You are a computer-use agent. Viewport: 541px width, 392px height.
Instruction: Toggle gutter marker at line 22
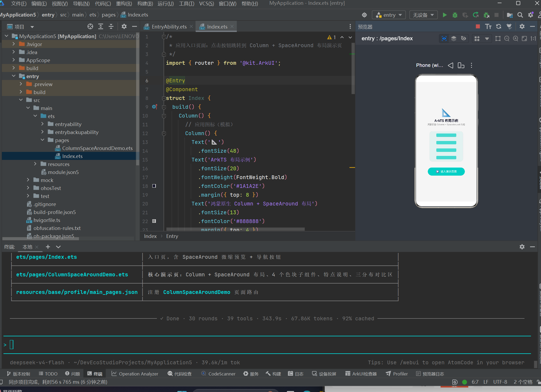point(154,221)
